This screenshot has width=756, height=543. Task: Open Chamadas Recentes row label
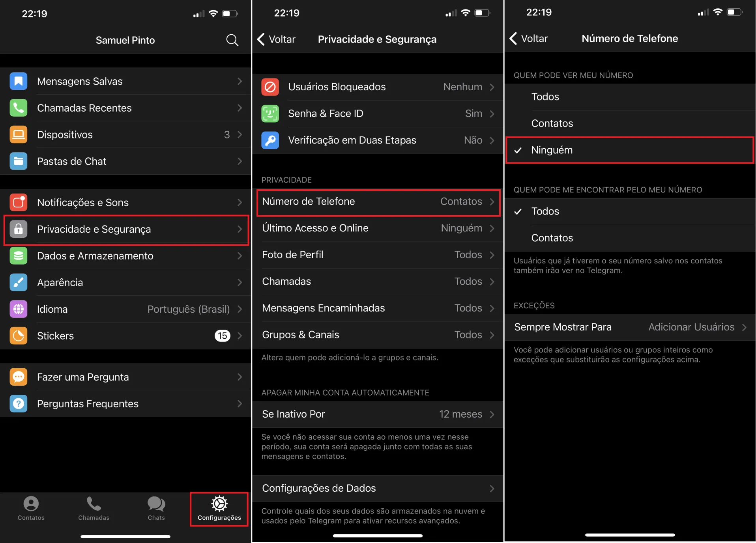[x=84, y=108]
